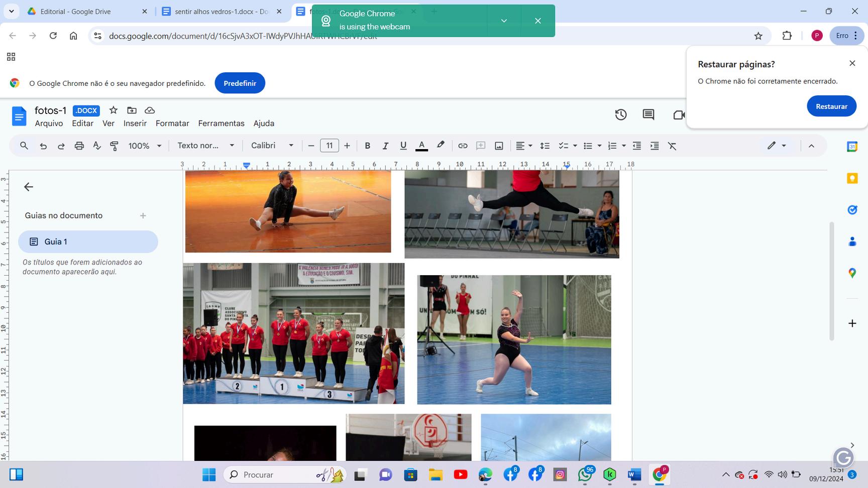Bookmark this page with the star
868x488 pixels.
(758, 36)
